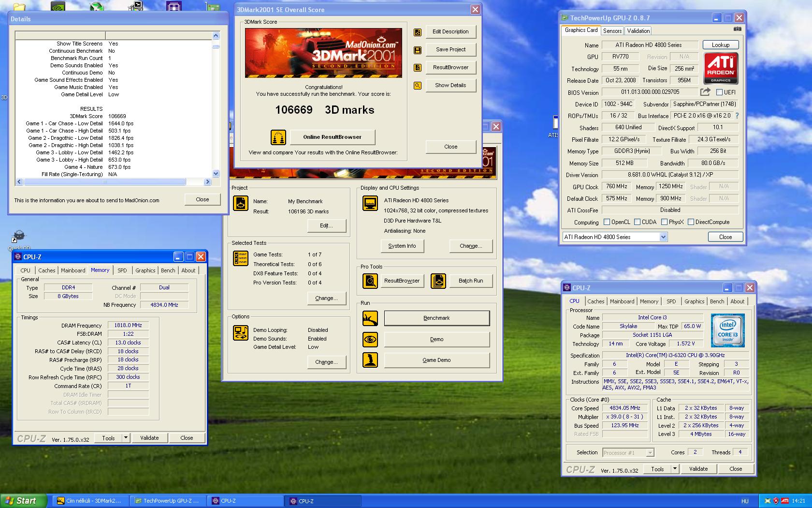Viewport: 812px width, 508px height.
Task: Close the Details window with Close button
Action: pos(203,199)
